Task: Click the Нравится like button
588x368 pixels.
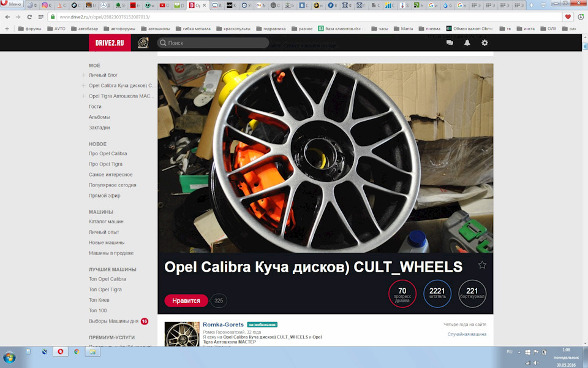Action: 186,301
